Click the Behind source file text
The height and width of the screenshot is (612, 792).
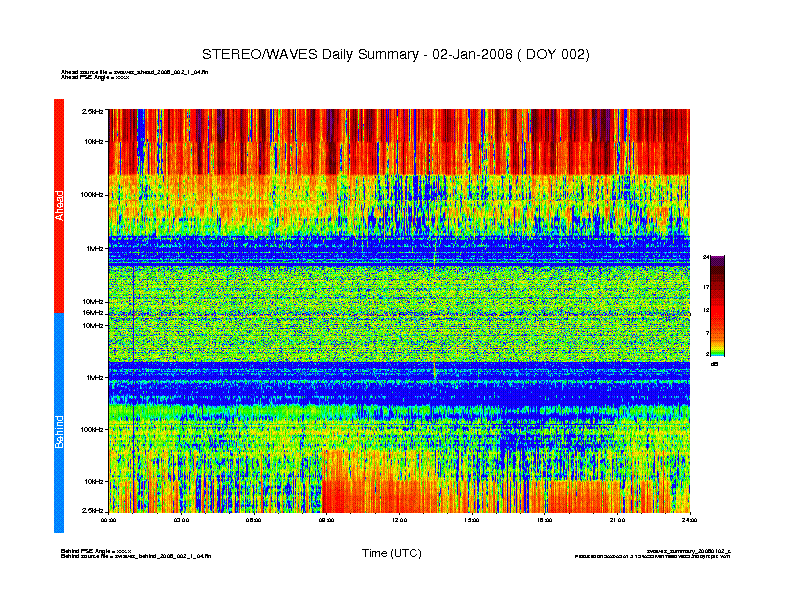136,556
